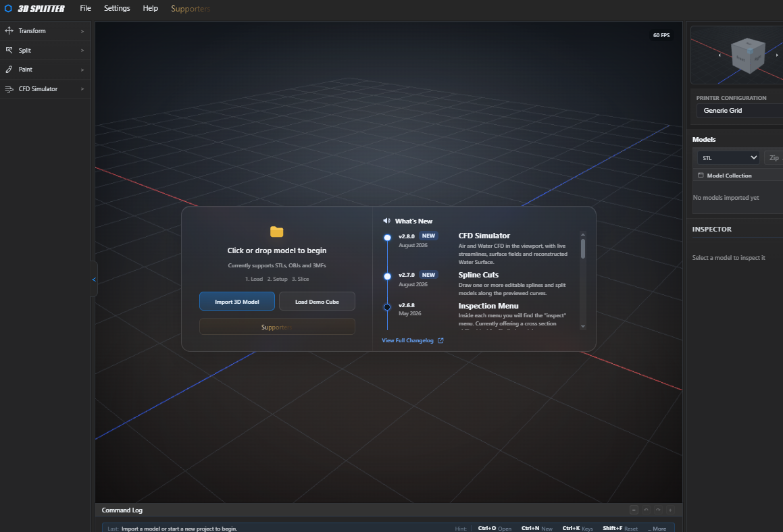
Task: Open the View Full Changelog link
Action: (407, 340)
